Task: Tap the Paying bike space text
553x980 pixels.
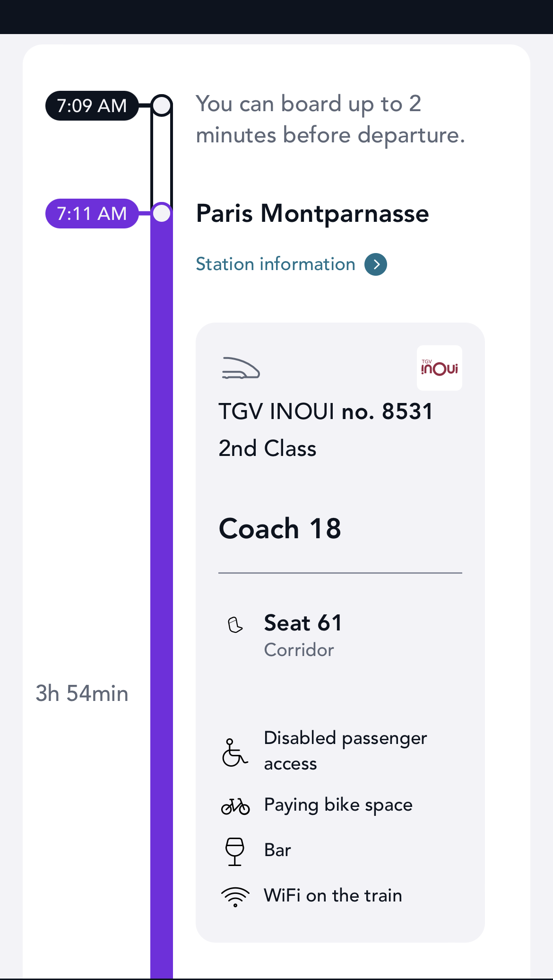Action: click(338, 805)
